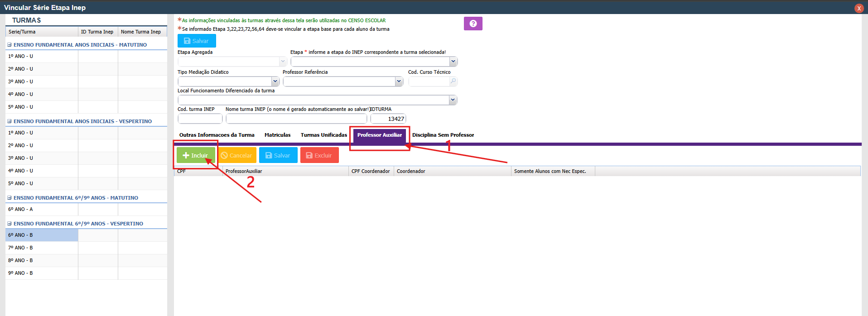Viewport: 868px width, 316px height.
Task: Open the Professor Referência dropdown
Action: click(x=398, y=81)
